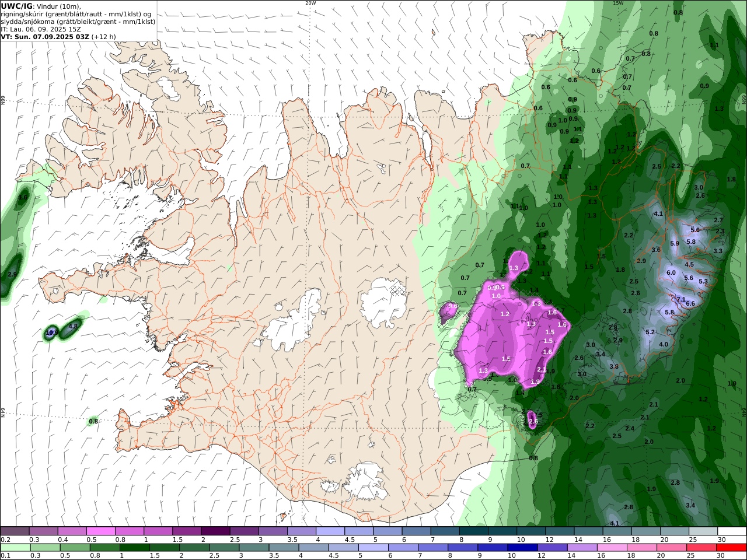The width and height of the screenshot is (747, 560).
Task: Click the violet rain swatch between 12 and 14
Action: click(552, 548)
